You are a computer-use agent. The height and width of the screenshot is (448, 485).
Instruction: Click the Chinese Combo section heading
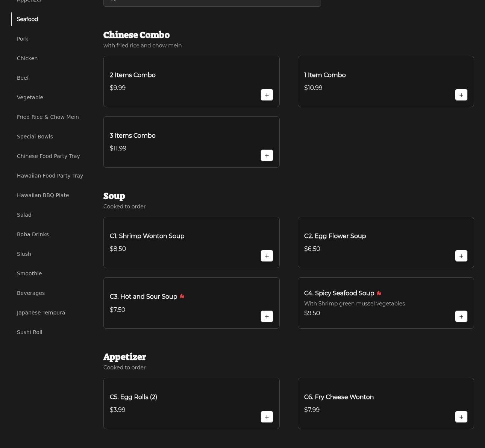click(136, 35)
